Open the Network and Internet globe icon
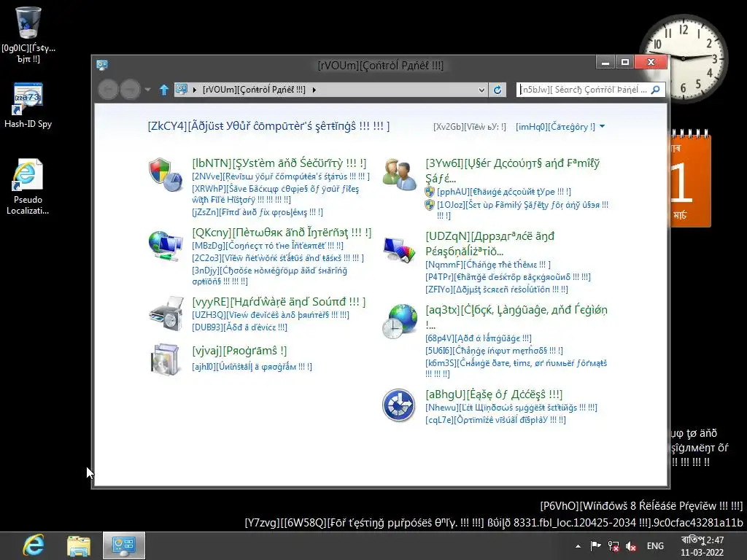The image size is (747, 560). (x=166, y=246)
